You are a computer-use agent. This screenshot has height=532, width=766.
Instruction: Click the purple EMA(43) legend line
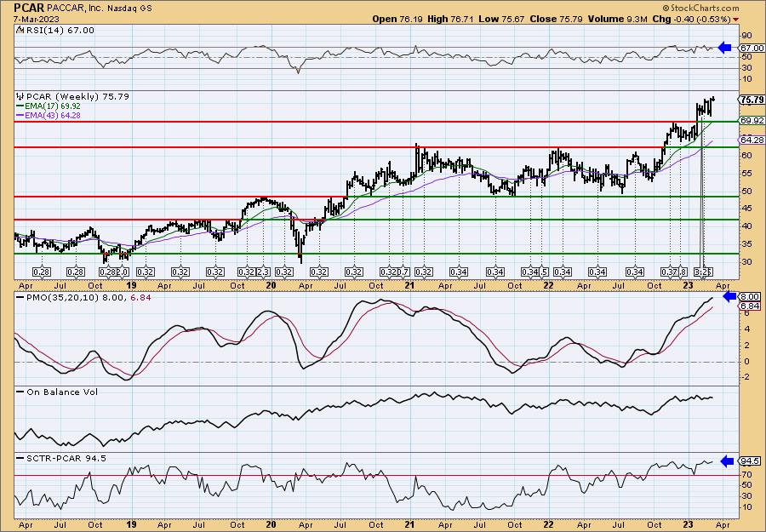pyautogui.click(x=20, y=115)
